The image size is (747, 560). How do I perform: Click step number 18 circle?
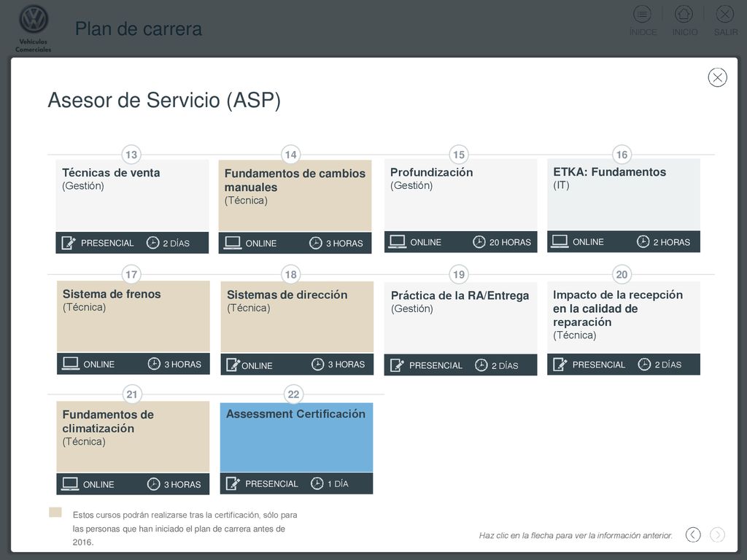(x=290, y=274)
